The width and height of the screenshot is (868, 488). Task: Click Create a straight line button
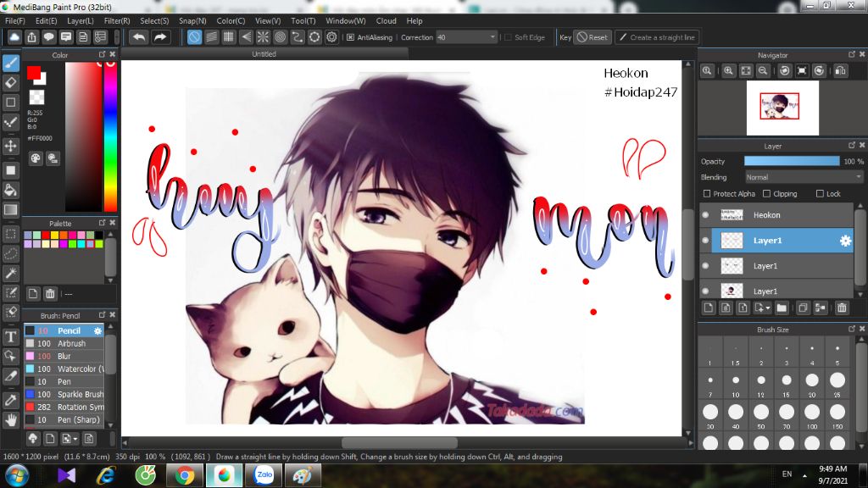point(657,37)
